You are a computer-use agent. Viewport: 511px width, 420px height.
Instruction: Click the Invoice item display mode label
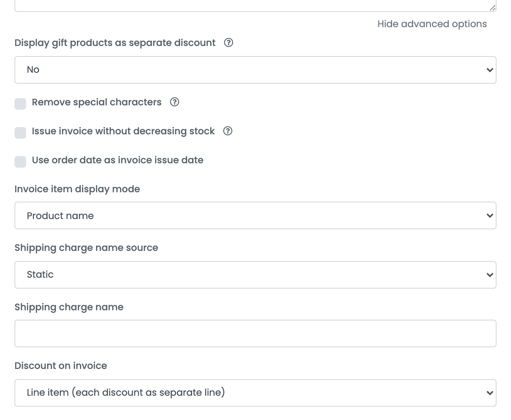[77, 189]
